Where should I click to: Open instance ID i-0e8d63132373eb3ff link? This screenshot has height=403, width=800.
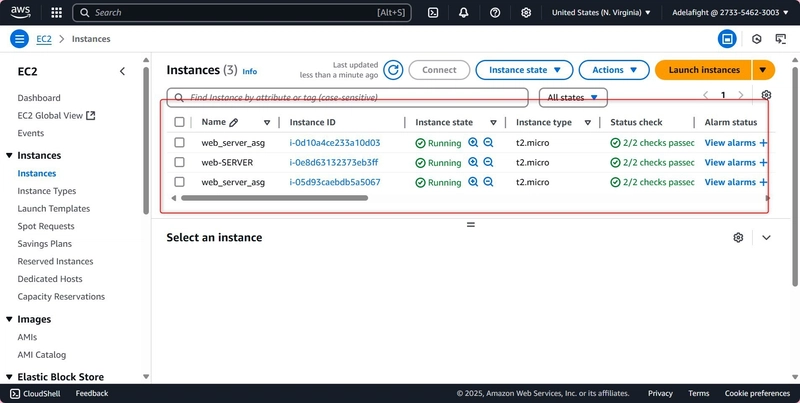(x=334, y=162)
